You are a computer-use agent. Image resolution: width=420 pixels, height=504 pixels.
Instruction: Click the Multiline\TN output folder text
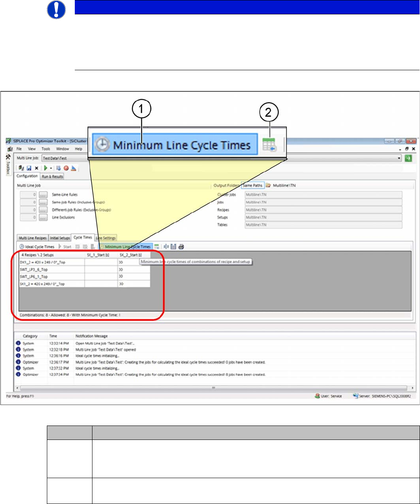tap(284, 185)
